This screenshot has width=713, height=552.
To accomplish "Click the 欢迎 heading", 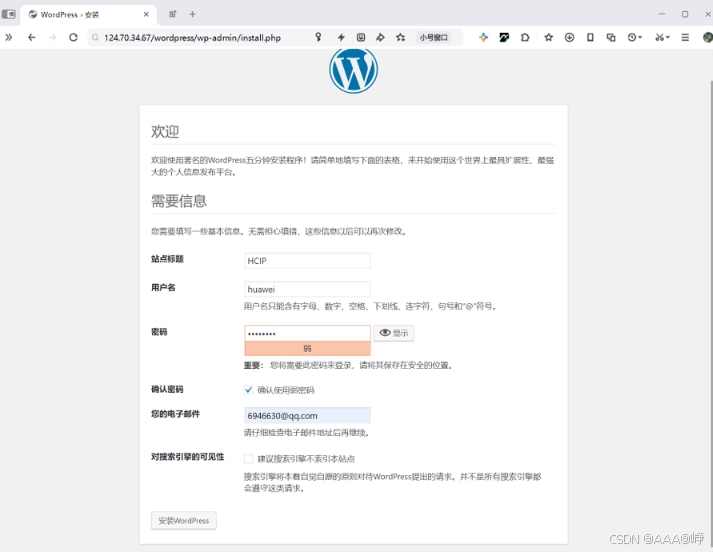I will (x=165, y=131).
